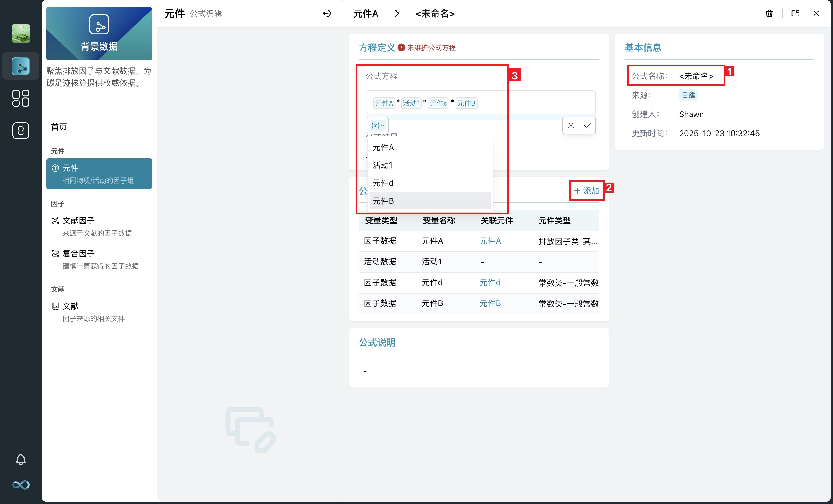Image resolution: width=833 pixels, height=504 pixels.
Task: Click the green app thumbnail at sidebar top
Action: point(20,33)
